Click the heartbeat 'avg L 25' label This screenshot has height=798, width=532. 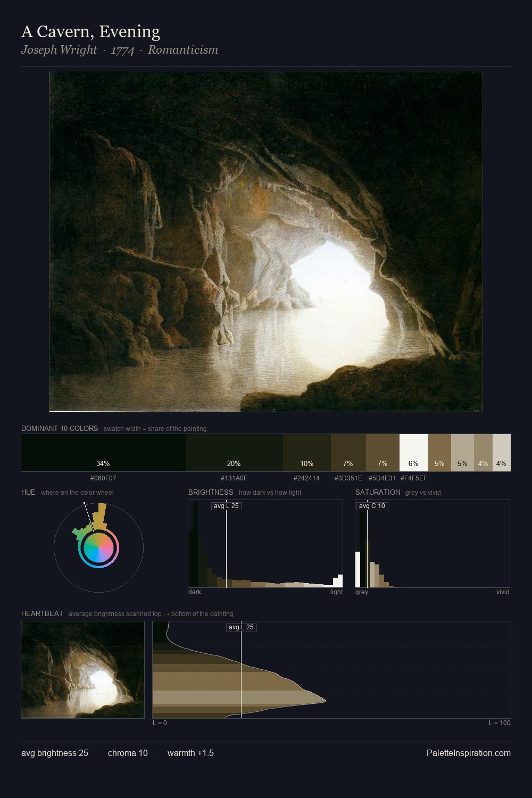click(242, 627)
